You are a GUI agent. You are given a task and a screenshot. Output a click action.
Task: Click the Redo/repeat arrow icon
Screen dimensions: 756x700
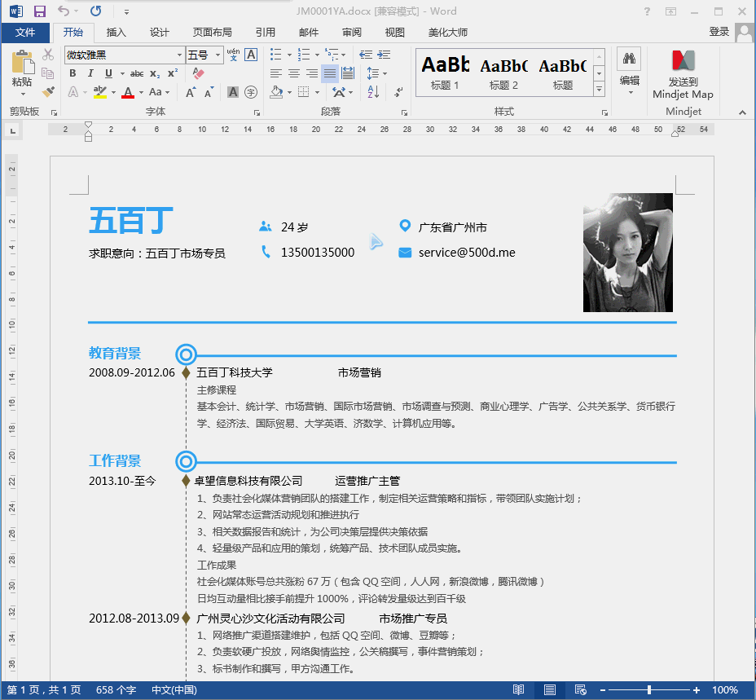click(x=95, y=11)
